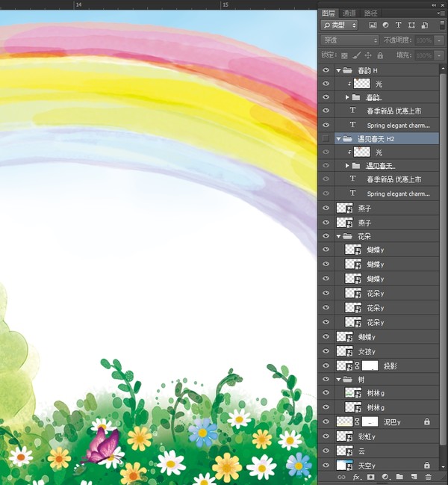Select layer name 云
The height and width of the screenshot is (485, 448).
(x=361, y=451)
